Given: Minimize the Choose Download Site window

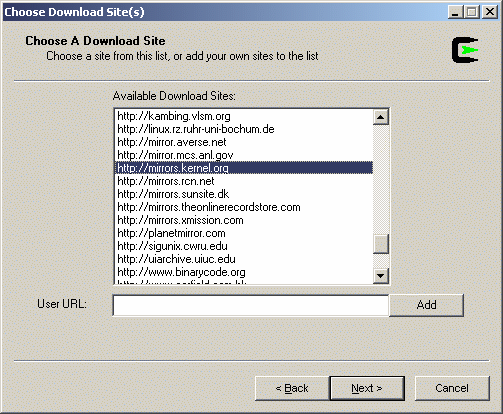Looking at the screenshot, I should click(x=456, y=12).
